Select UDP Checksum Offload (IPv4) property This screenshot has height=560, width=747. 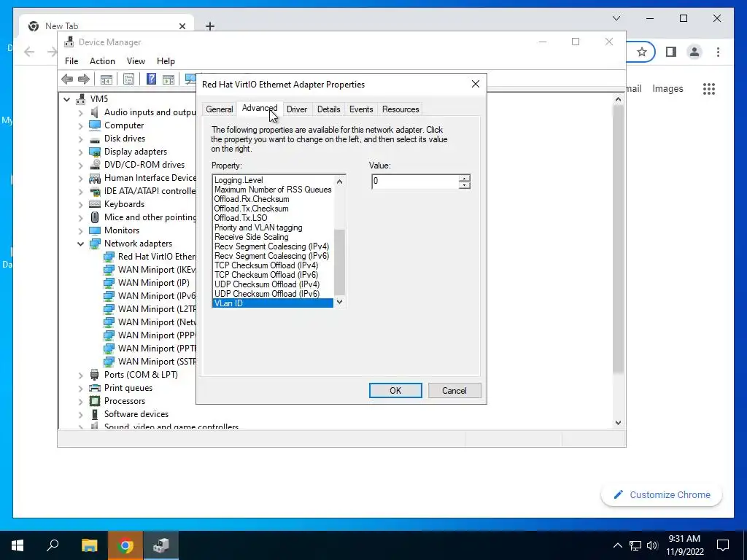click(273, 284)
